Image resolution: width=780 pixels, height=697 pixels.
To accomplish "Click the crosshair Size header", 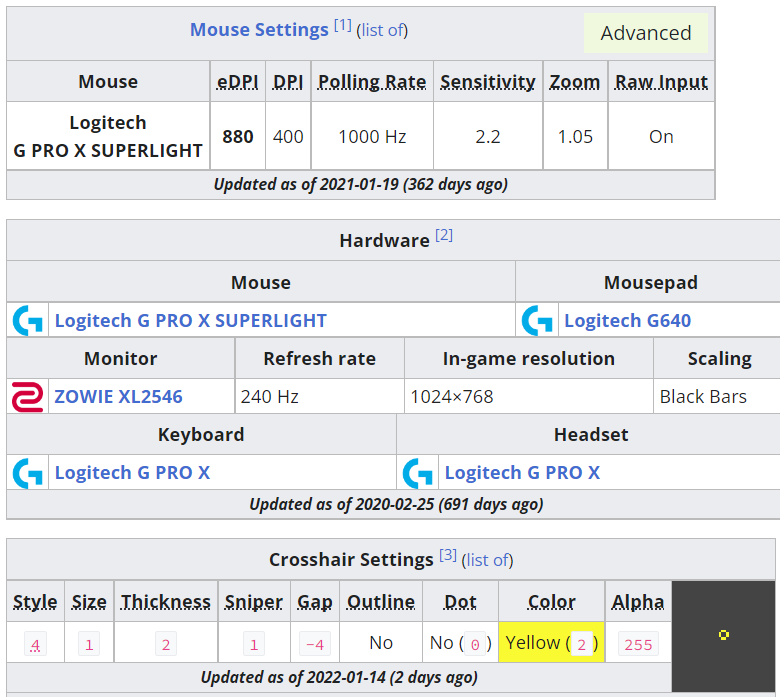I will coord(89,602).
